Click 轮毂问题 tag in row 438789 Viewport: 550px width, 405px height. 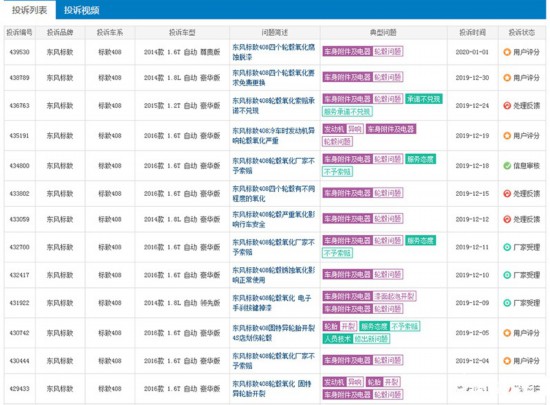click(x=388, y=77)
